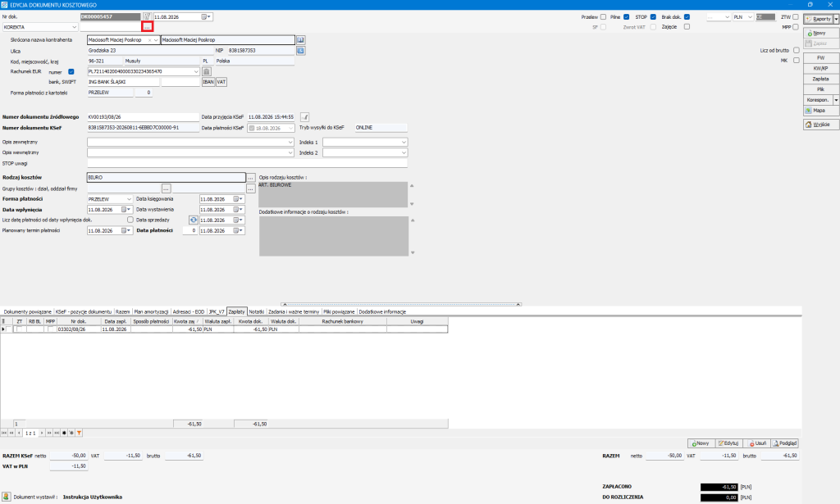This screenshot has width=840, height=504.
Task: Expand the Opis zewnętrzny dropdown
Action: click(x=290, y=143)
